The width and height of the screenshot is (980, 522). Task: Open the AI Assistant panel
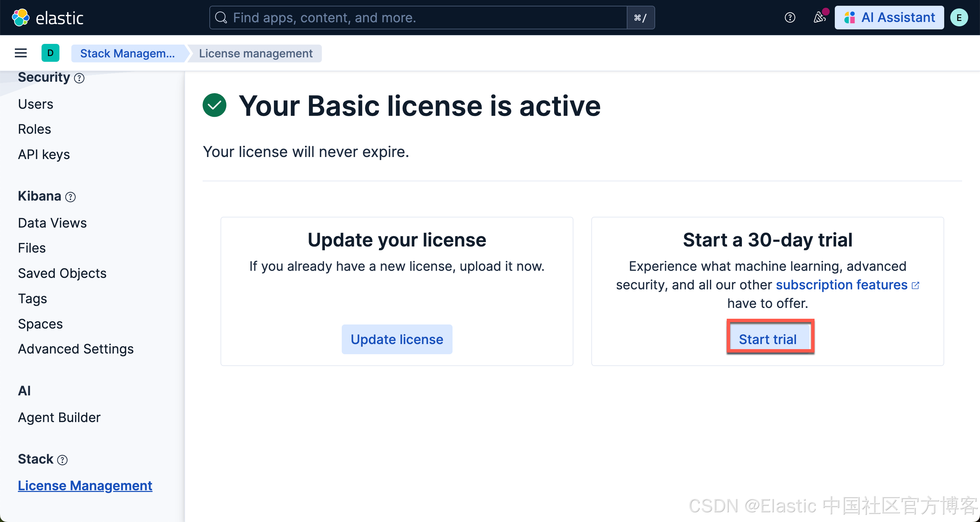click(889, 18)
